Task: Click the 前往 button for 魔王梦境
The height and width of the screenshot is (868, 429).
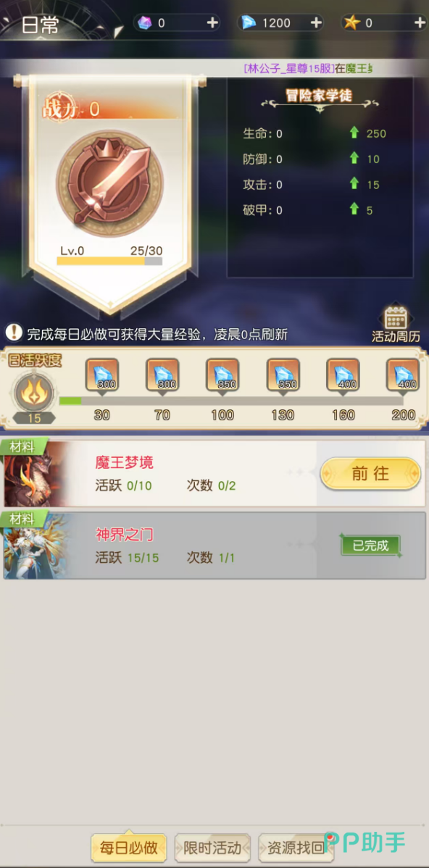Action: pyautogui.click(x=370, y=473)
